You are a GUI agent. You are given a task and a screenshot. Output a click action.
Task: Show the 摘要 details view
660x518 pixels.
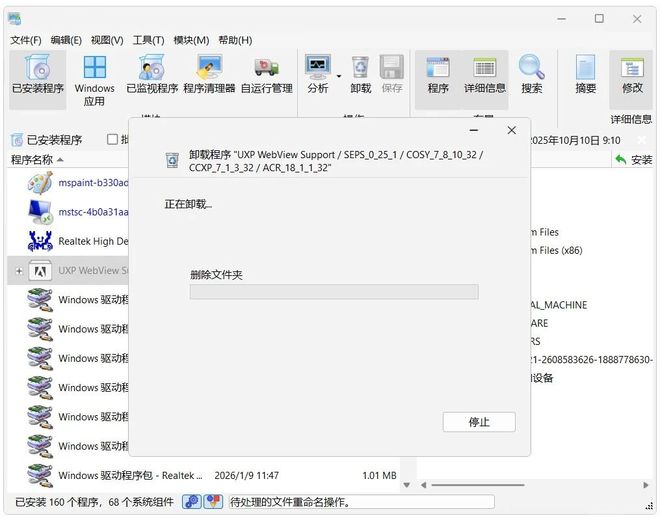pyautogui.click(x=585, y=74)
